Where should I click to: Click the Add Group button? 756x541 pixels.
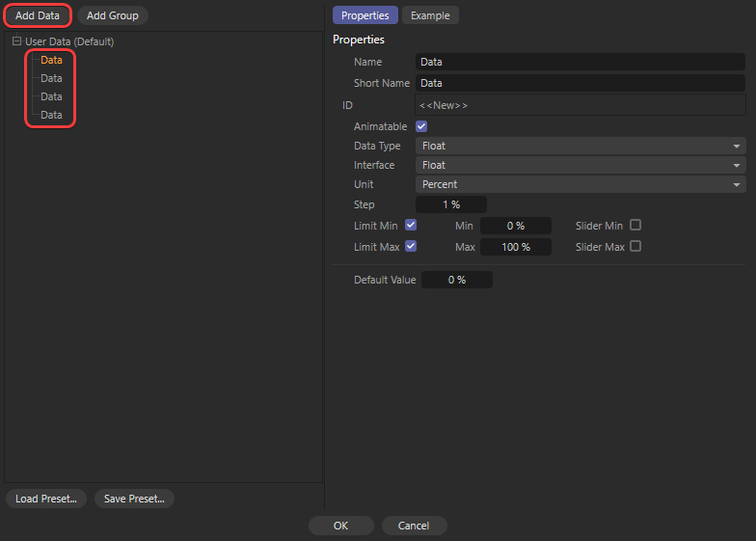point(112,15)
